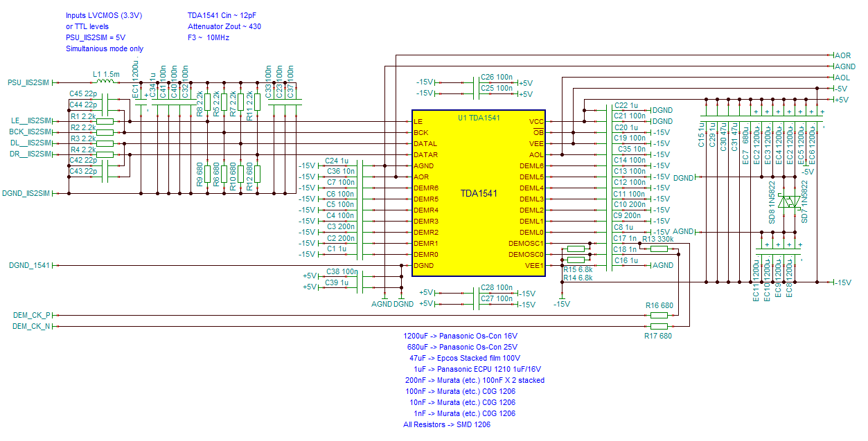Click the DEML0 pin label
Image resolution: width=868 pixels, height=441 pixels.
pos(531,232)
